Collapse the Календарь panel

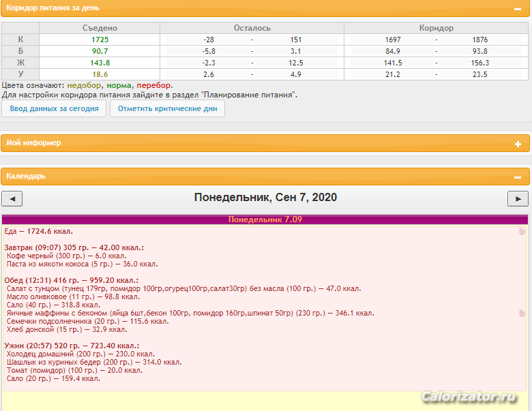click(518, 177)
